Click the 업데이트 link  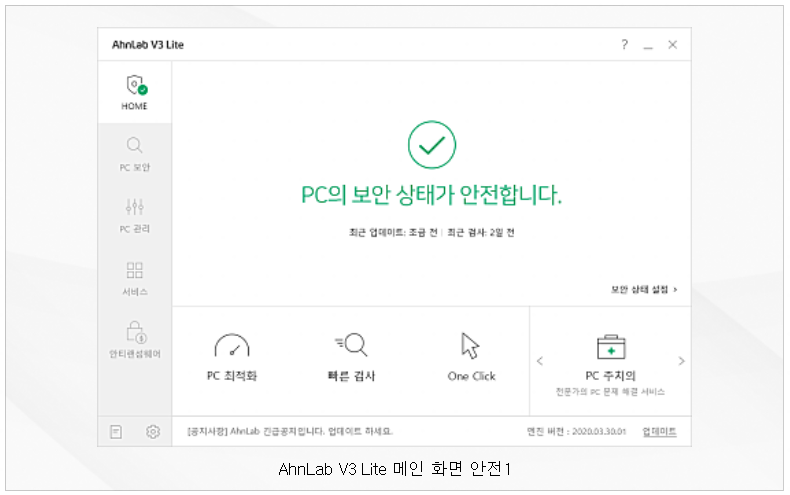[x=660, y=431]
